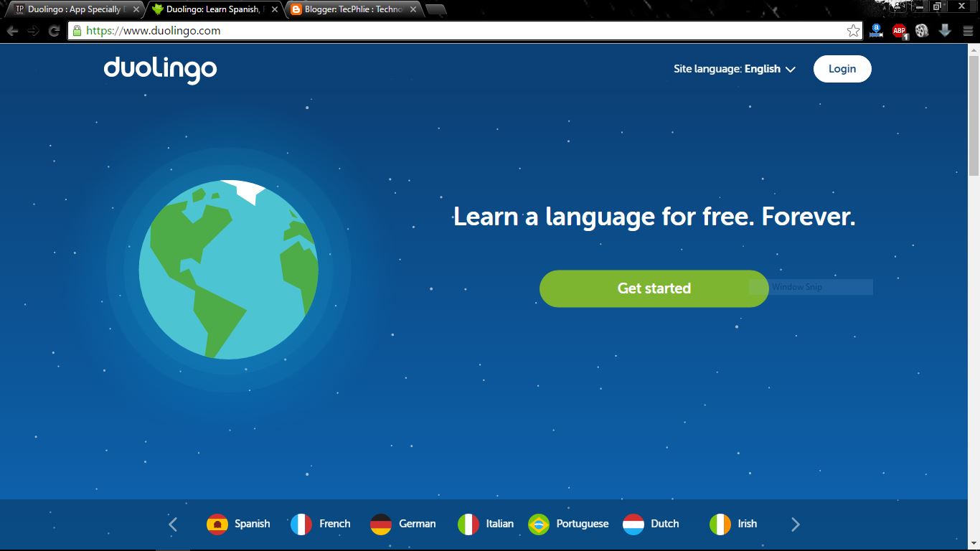Viewport: 980px width, 551px height.
Task: Open the AdBlock Plus extension icon
Action: (x=900, y=30)
